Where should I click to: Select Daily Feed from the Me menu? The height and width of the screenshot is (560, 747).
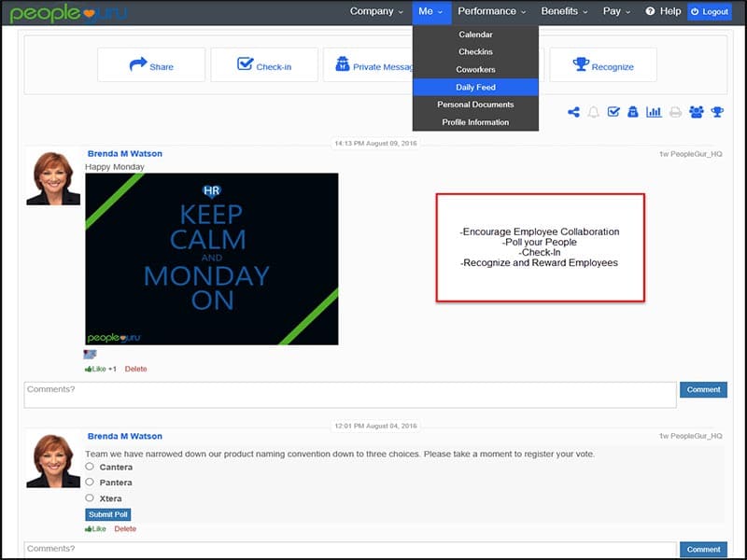(475, 87)
